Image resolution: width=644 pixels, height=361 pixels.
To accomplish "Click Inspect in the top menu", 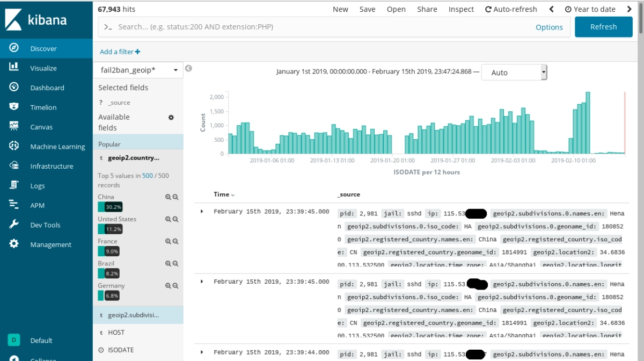I will coord(462,9).
